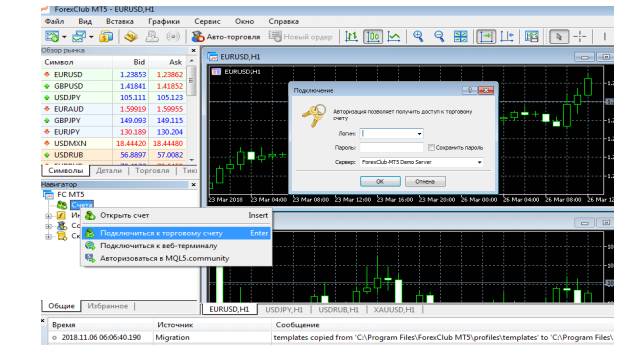Select the crosshair tool
This screenshot has height=360, width=640.
tap(580, 37)
